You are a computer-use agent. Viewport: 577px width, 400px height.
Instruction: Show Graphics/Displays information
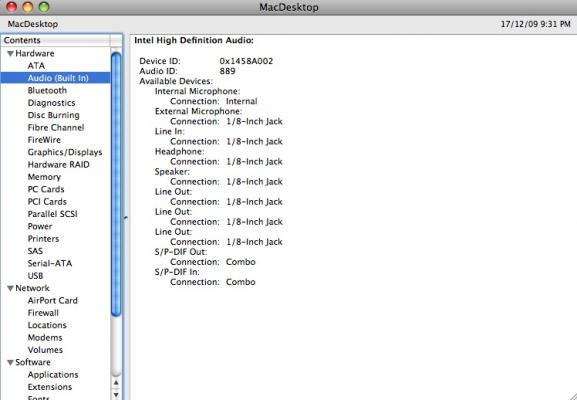[x=65, y=152]
